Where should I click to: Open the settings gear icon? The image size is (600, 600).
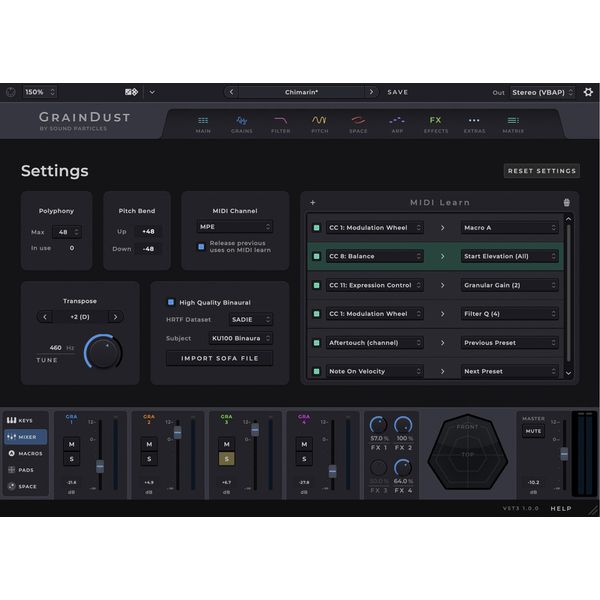(588, 92)
